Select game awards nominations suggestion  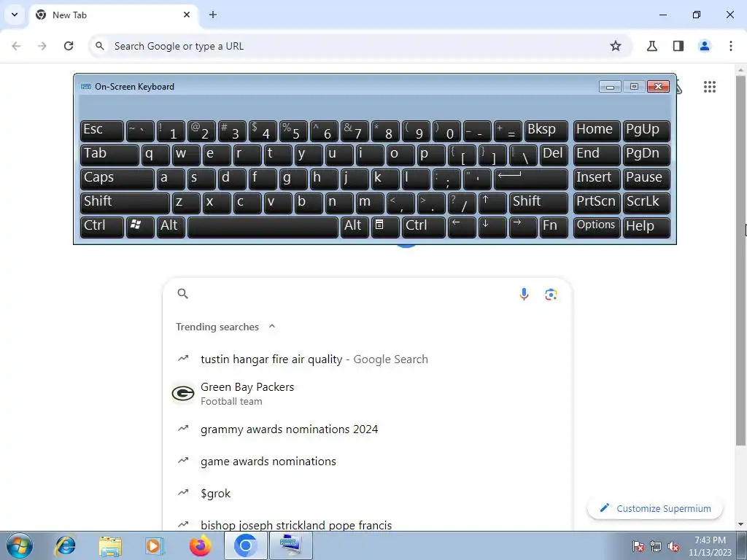click(x=367, y=461)
